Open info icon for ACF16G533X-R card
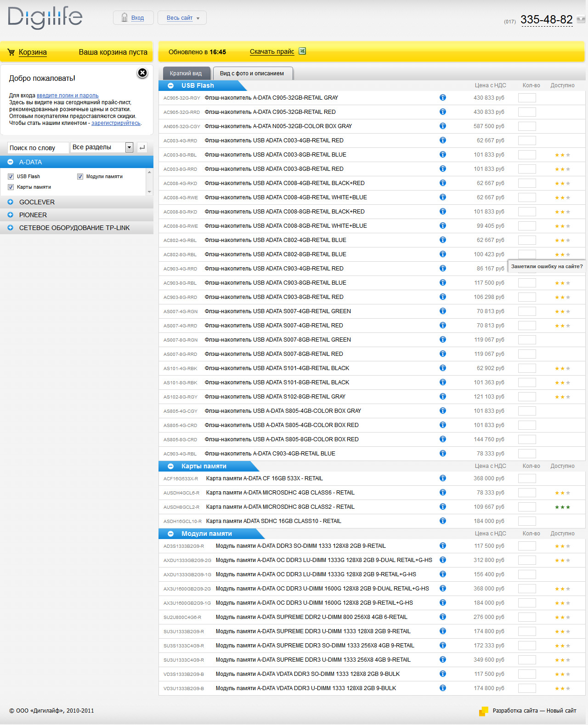 pyautogui.click(x=443, y=478)
